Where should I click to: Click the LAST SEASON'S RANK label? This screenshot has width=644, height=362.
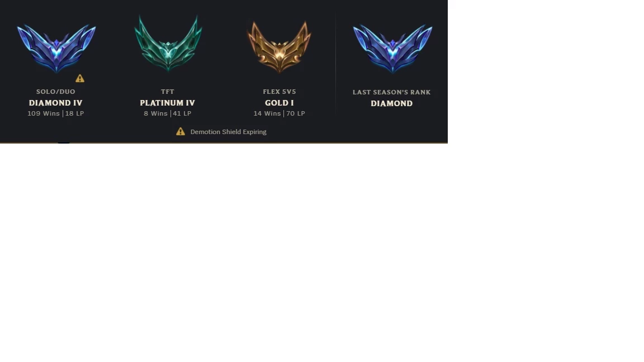[x=392, y=92]
